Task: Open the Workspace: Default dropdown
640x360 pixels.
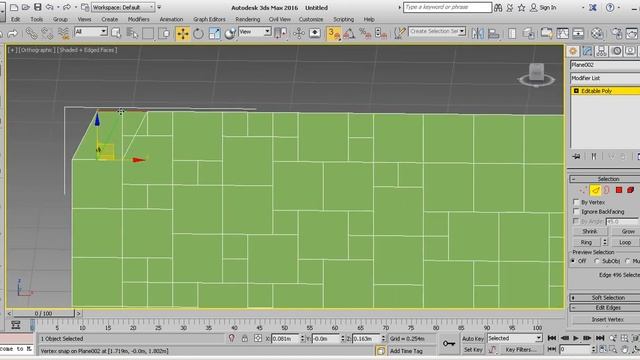Action: point(123,7)
